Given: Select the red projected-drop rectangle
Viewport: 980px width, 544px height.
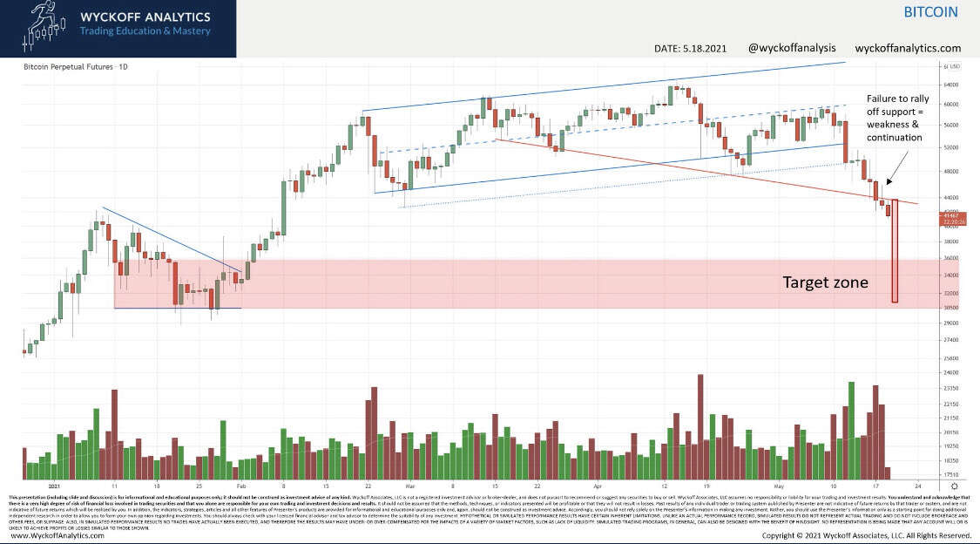Looking at the screenshot, I should pos(895,251).
